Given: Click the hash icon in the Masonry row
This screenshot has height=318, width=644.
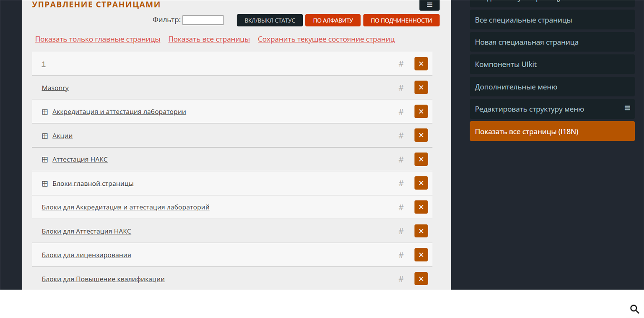Looking at the screenshot, I should pos(401,88).
